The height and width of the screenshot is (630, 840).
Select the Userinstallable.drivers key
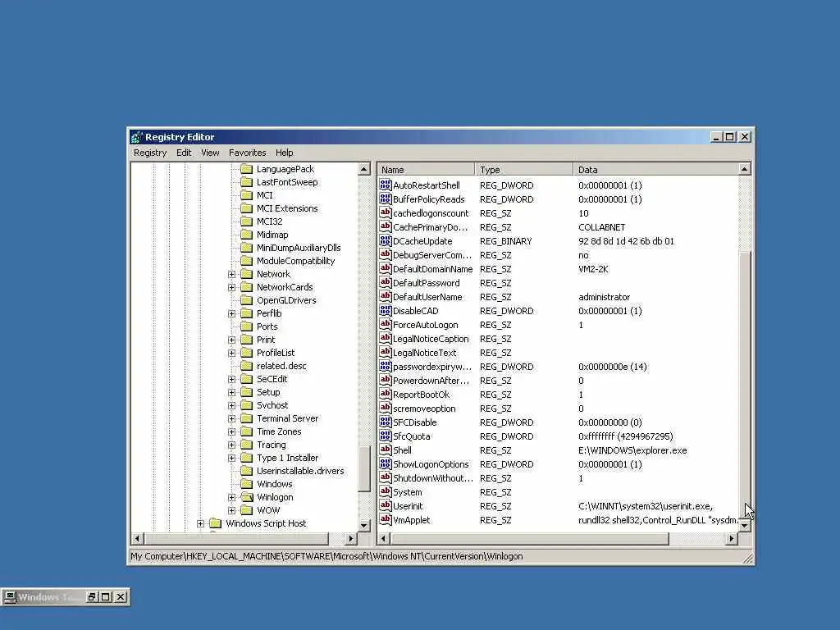[300, 471]
